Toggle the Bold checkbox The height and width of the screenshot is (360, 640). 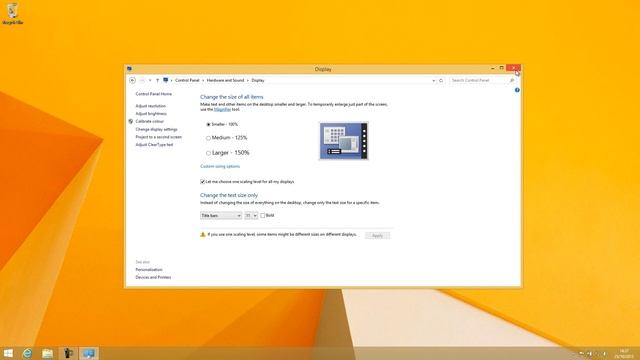(262, 216)
